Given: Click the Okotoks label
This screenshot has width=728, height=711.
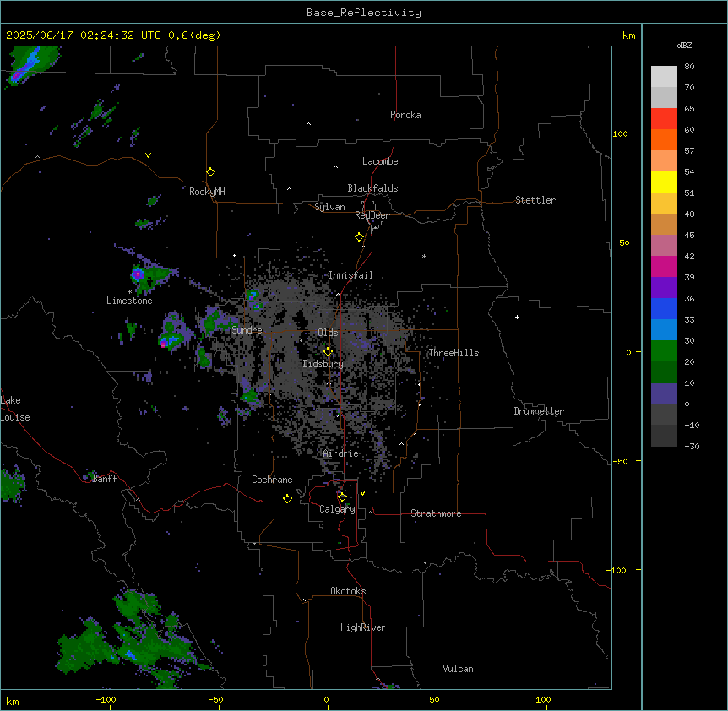Looking at the screenshot, I should (x=348, y=591).
